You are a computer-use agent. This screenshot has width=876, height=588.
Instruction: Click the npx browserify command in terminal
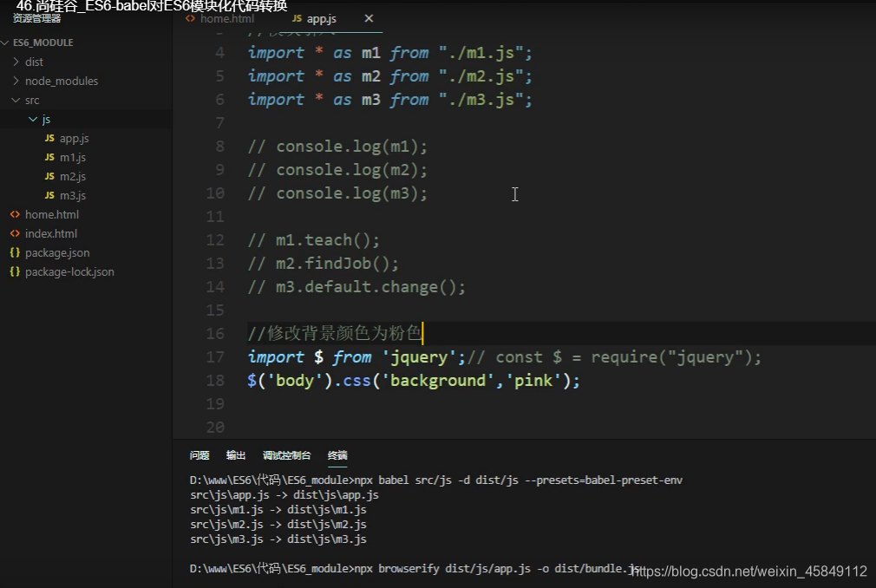(x=497, y=569)
